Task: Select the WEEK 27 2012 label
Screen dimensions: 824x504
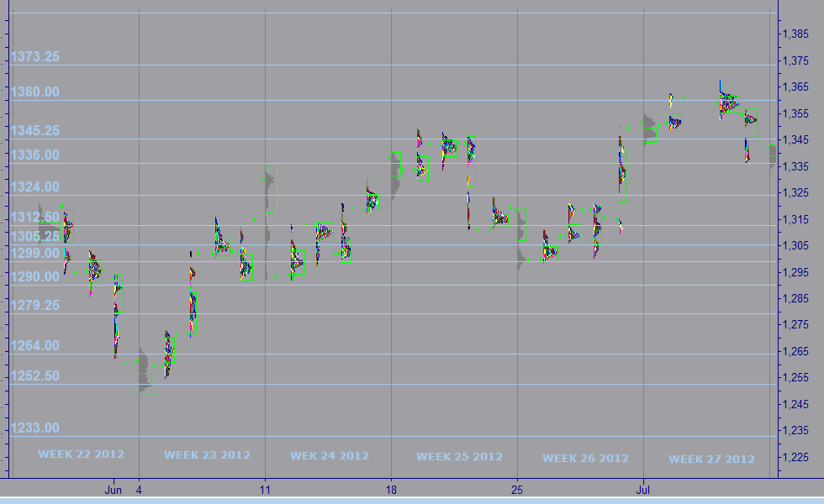Action: click(x=711, y=459)
